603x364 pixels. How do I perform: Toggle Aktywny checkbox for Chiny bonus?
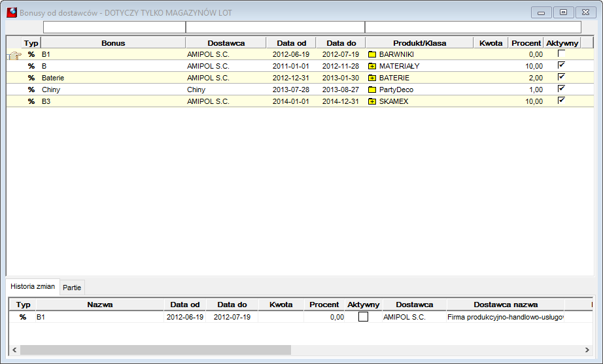(x=561, y=89)
